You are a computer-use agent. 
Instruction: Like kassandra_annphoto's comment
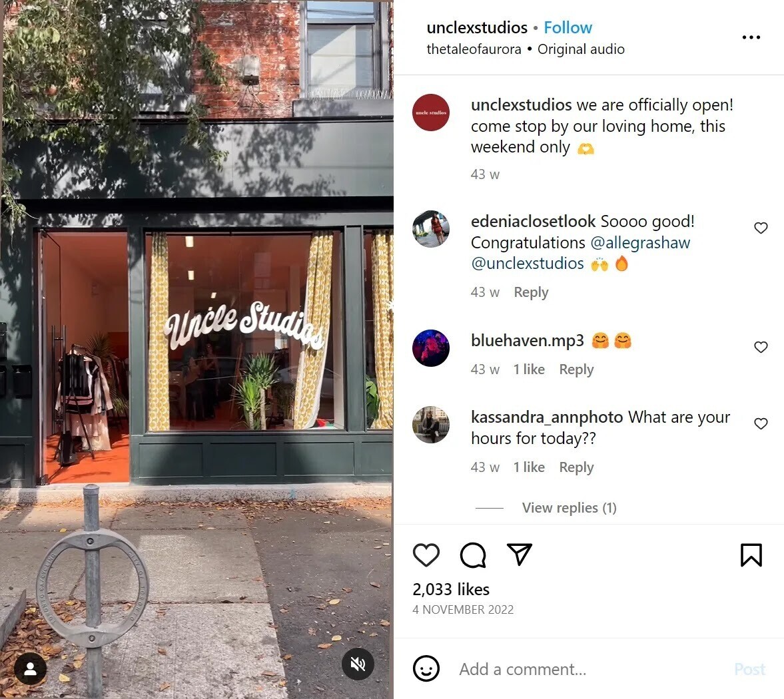pos(761,423)
